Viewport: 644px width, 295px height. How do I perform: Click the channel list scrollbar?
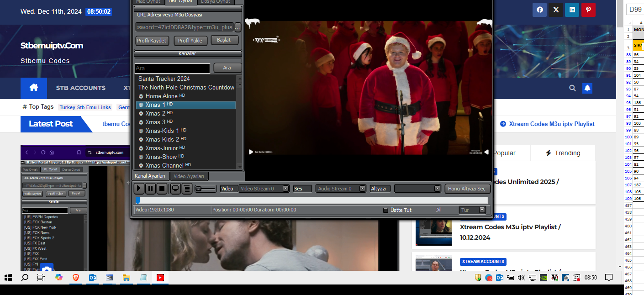click(240, 122)
